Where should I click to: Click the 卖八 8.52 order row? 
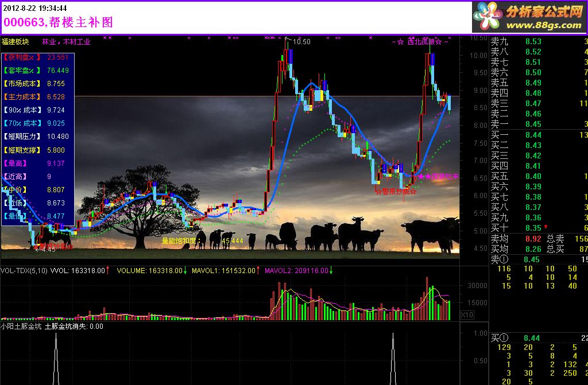click(x=539, y=52)
